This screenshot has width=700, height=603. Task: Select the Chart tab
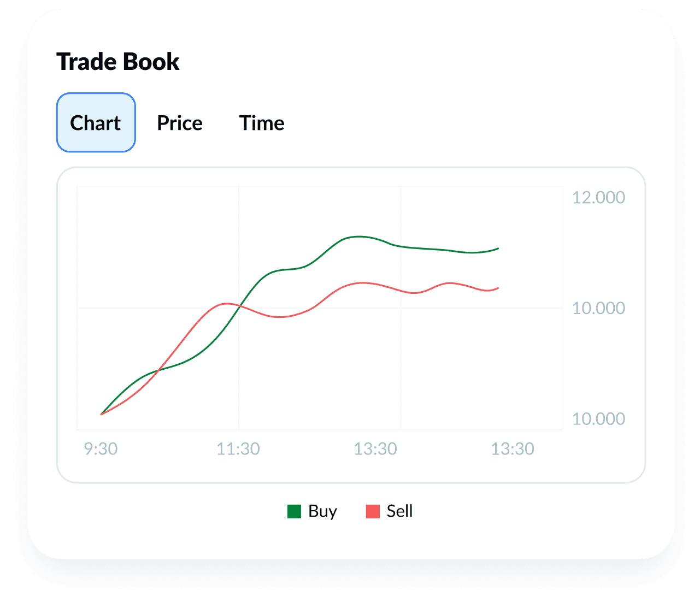click(96, 122)
